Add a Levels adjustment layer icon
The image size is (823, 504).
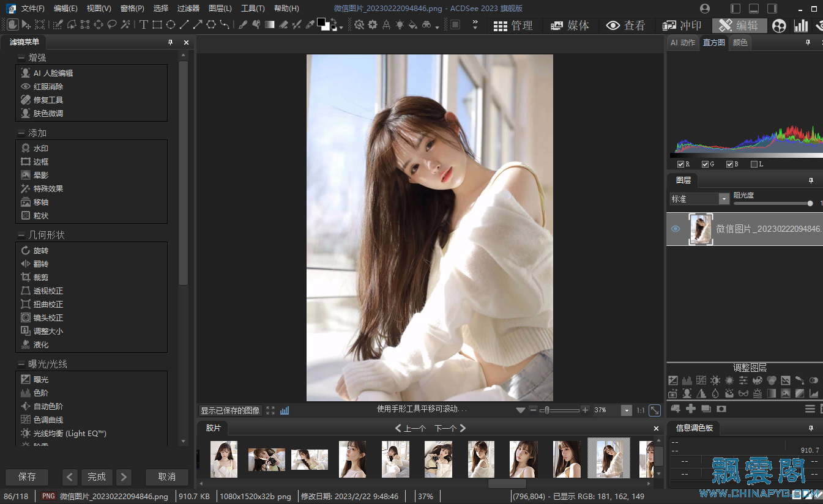click(x=687, y=380)
